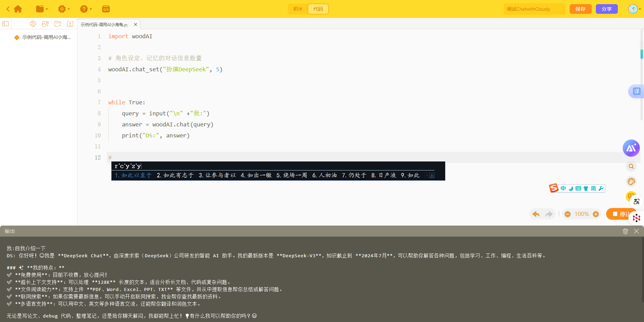Click the code window icon in top toolbar

pyautogui.click(x=106, y=9)
